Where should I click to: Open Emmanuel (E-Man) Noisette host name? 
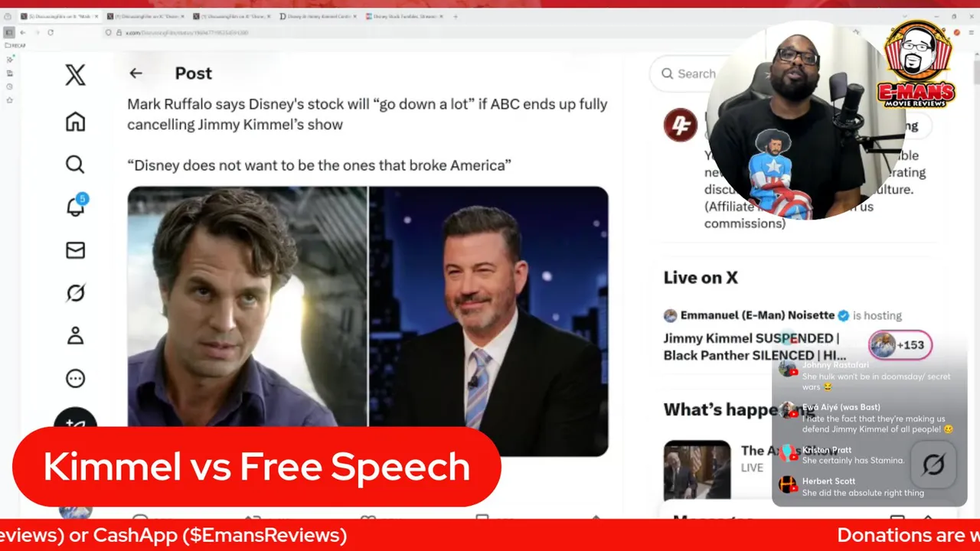tap(757, 315)
